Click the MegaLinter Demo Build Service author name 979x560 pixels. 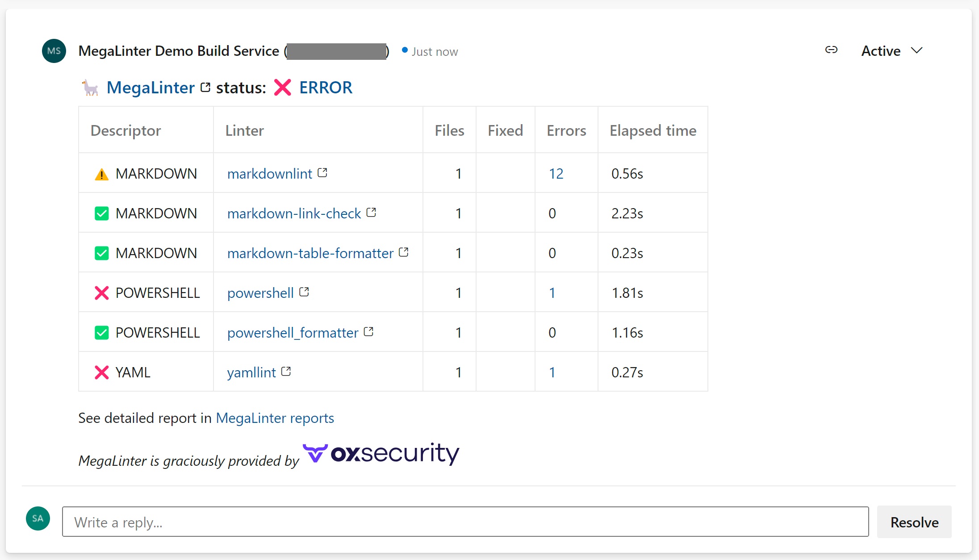pos(179,51)
